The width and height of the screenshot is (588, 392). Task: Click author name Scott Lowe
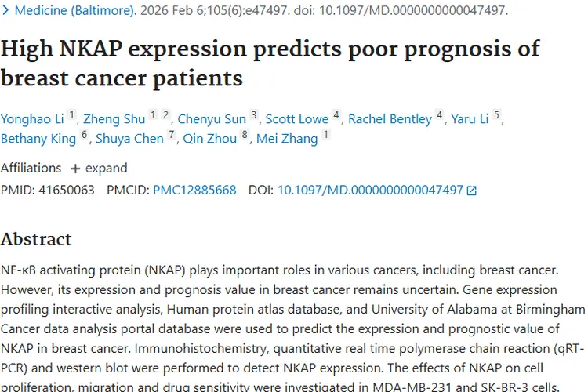point(297,119)
